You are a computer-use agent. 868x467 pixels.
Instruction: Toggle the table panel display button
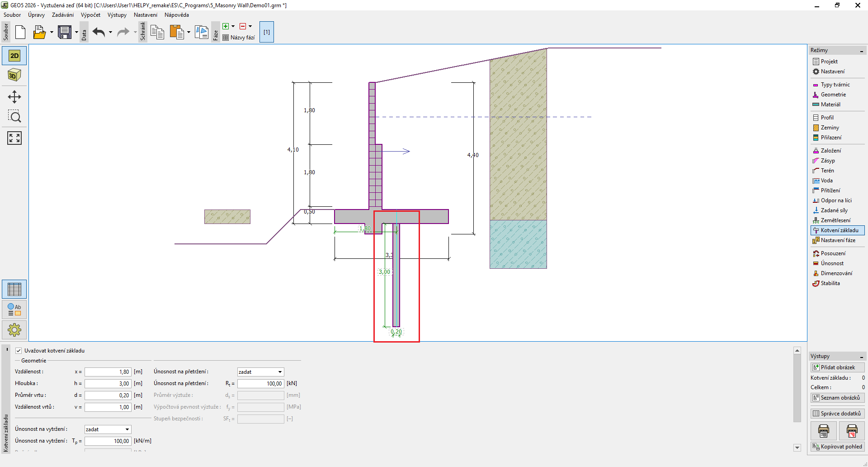[x=14, y=289]
